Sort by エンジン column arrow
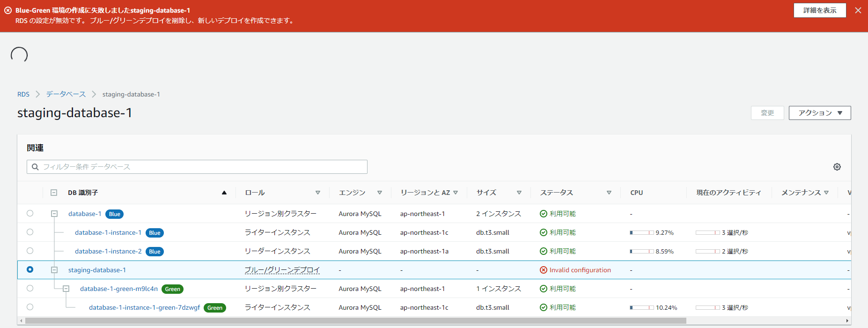The height and width of the screenshot is (328, 868). [x=380, y=193]
